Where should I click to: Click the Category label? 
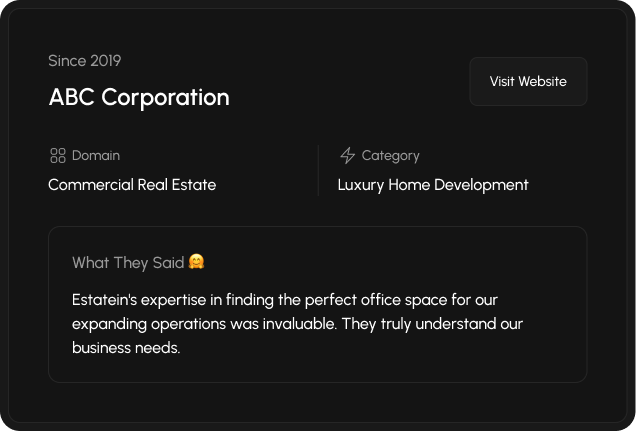(x=390, y=156)
